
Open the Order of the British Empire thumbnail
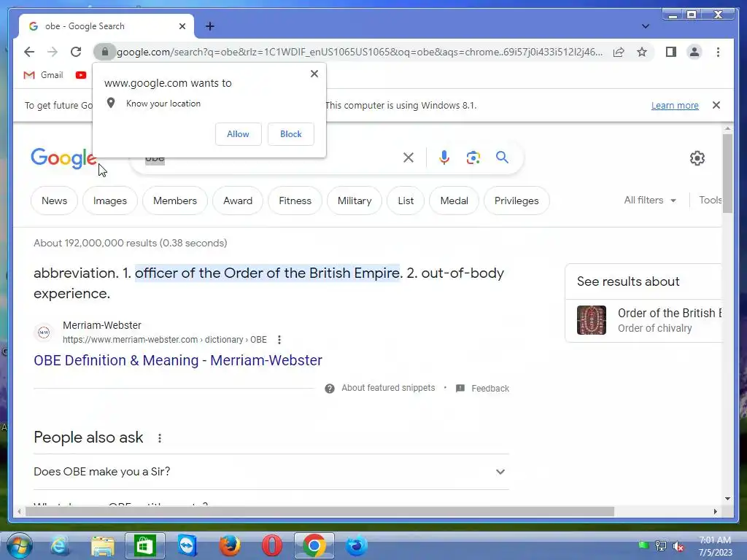591,320
